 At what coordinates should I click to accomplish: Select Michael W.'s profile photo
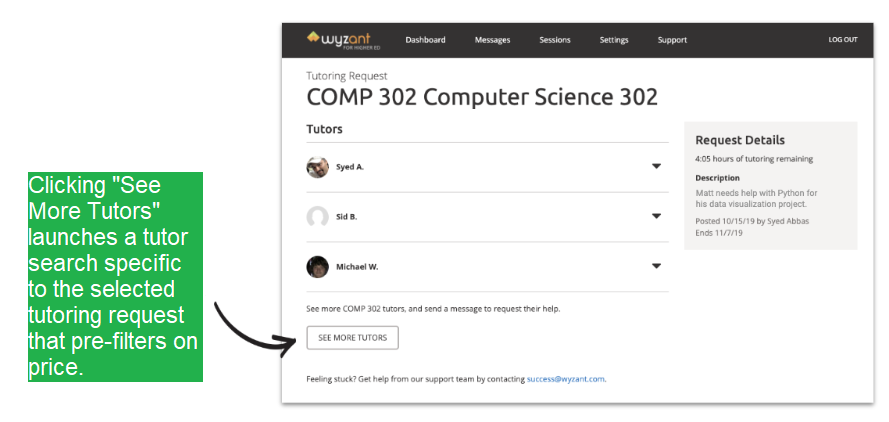[x=318, y=267]
